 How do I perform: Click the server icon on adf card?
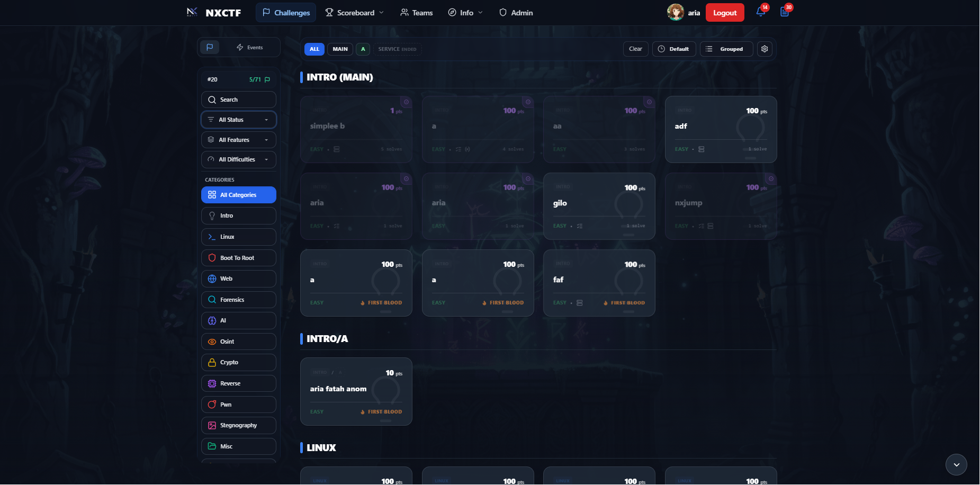702,149
